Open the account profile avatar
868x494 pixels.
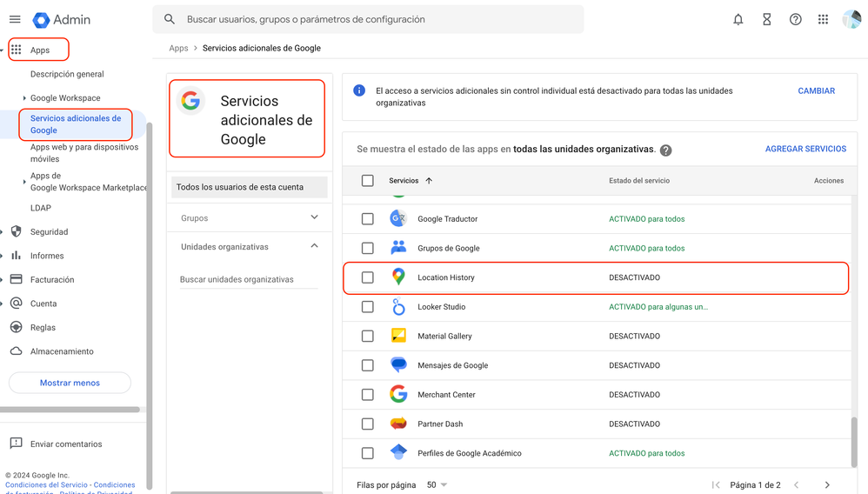851,19
